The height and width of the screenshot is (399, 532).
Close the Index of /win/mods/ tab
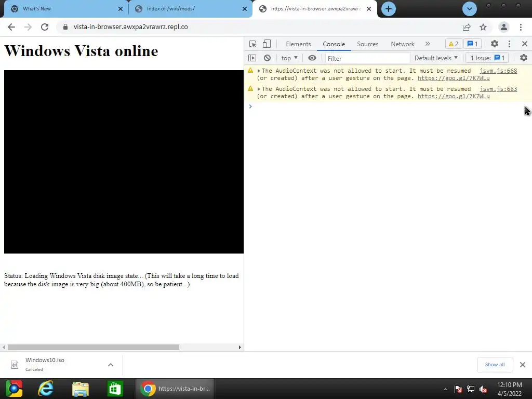245,9
